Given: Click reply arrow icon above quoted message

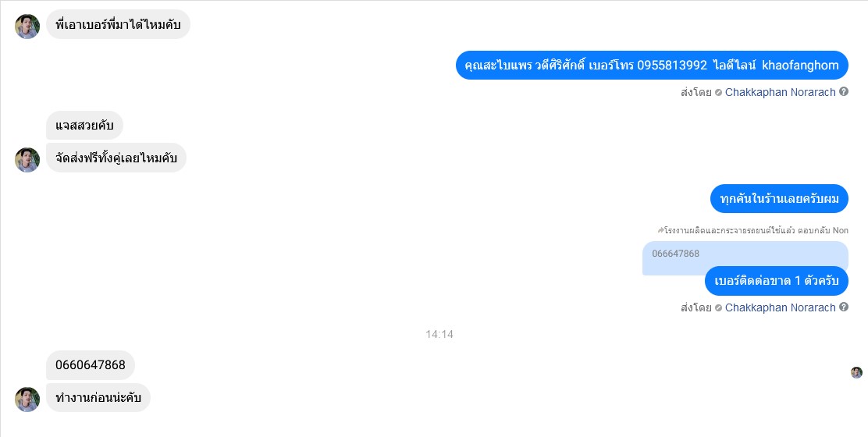Looking at the screenshot, I should pyautogui.click(x=660, y=230).
